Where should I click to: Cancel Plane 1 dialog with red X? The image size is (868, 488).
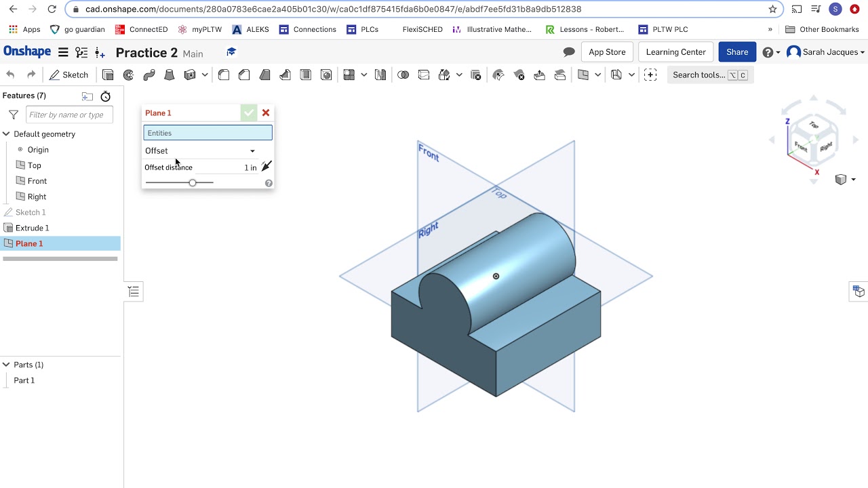266,113
